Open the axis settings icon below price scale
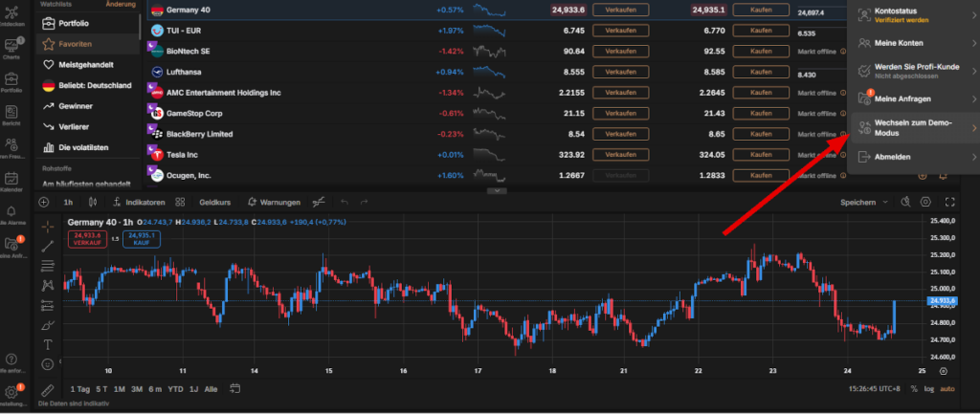The height and width of the screenshot is (414, 980). pyautogui.click(x=943, y=371)
